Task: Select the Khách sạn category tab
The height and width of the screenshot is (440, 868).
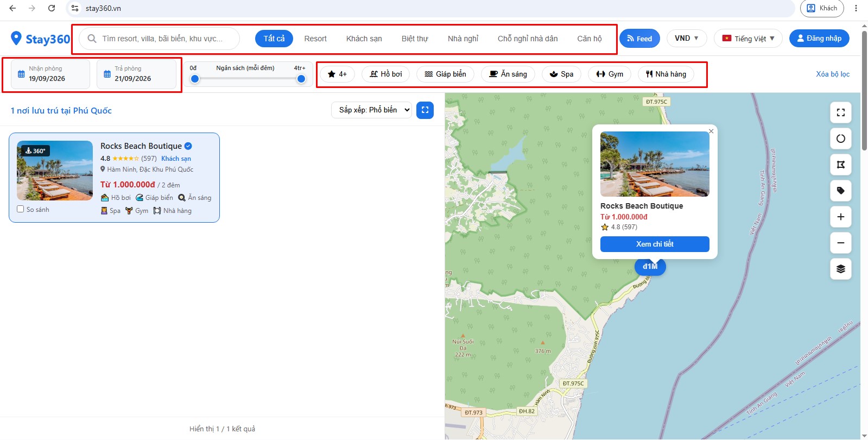Action: coord(364,39)
